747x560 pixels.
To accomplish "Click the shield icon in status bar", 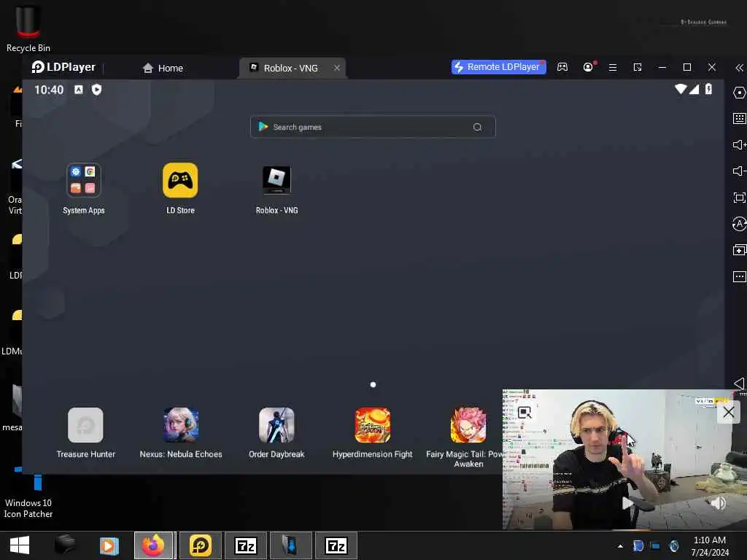I will tap(96, 90).
